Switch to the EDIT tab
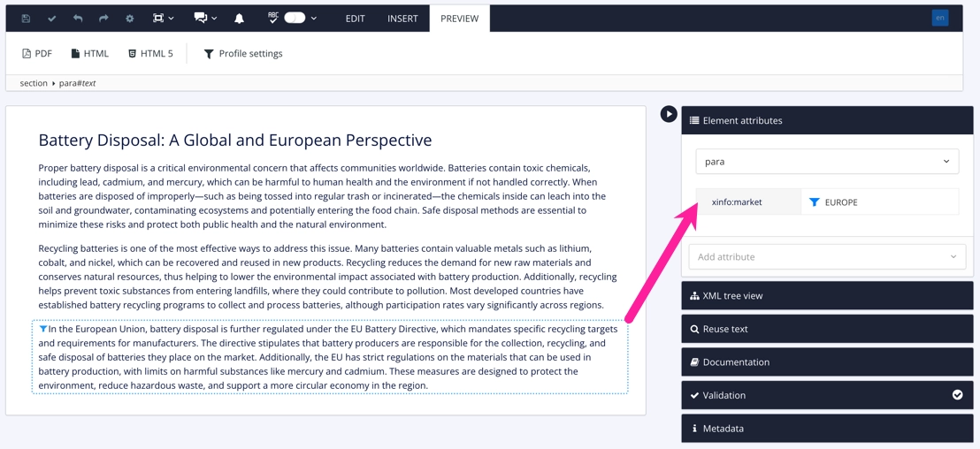 tap(355, 18)
